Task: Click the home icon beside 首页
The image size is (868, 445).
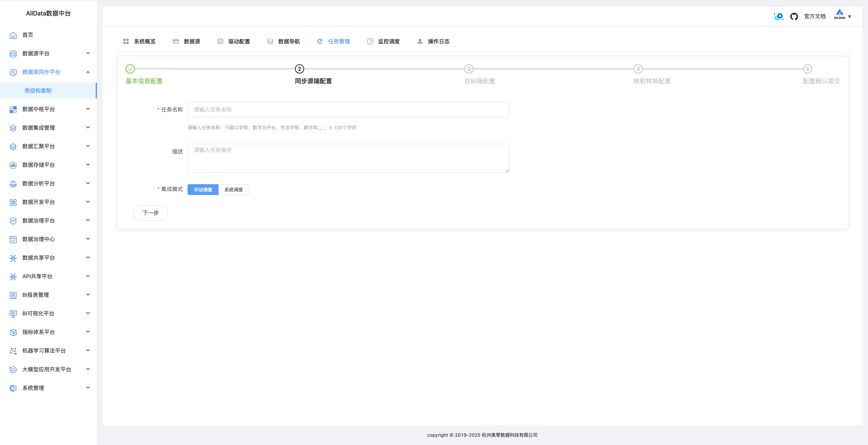Action: click(13, 35)
